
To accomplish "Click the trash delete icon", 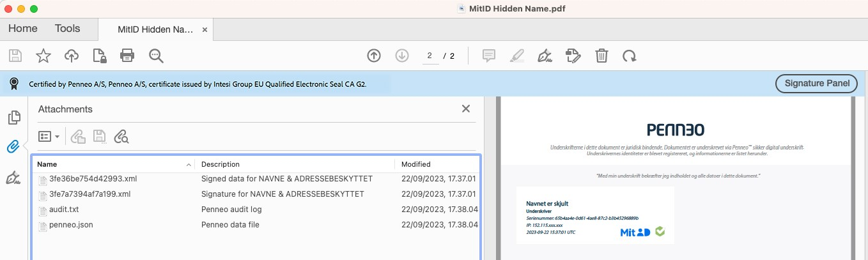I will click(601, 56).
